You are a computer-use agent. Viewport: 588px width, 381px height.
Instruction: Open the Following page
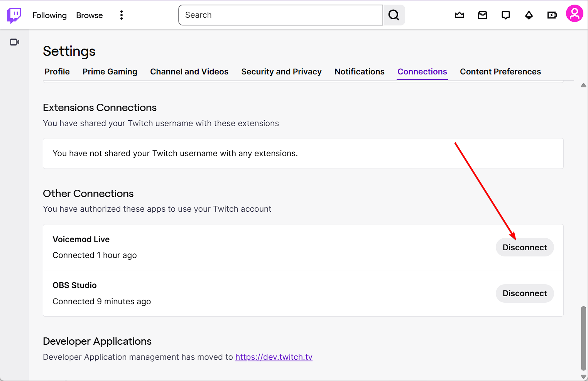click(49, 15)
